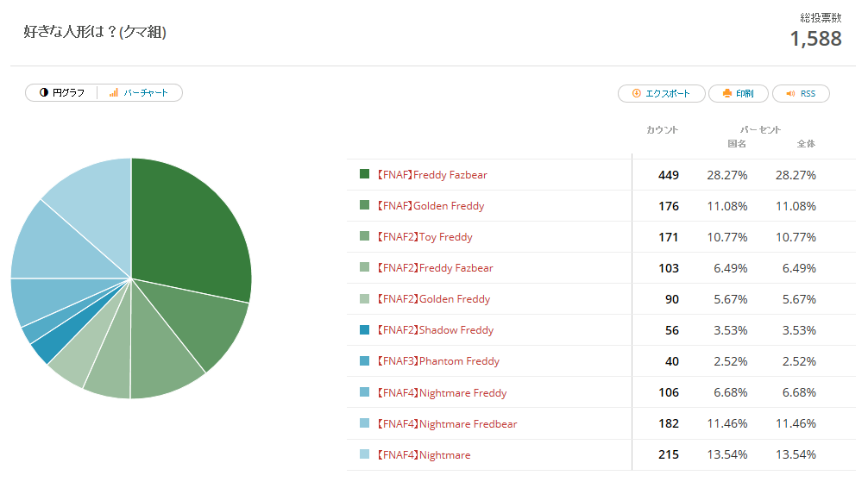Open the 【FNAF2】Toy Freddy link

pos(424,237)
